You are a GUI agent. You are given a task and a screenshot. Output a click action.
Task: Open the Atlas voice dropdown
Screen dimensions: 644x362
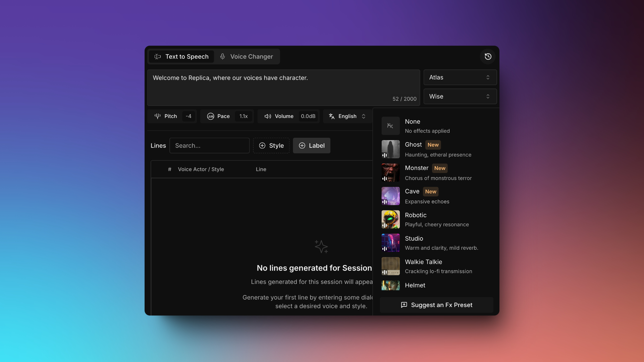tap(460, 77)
